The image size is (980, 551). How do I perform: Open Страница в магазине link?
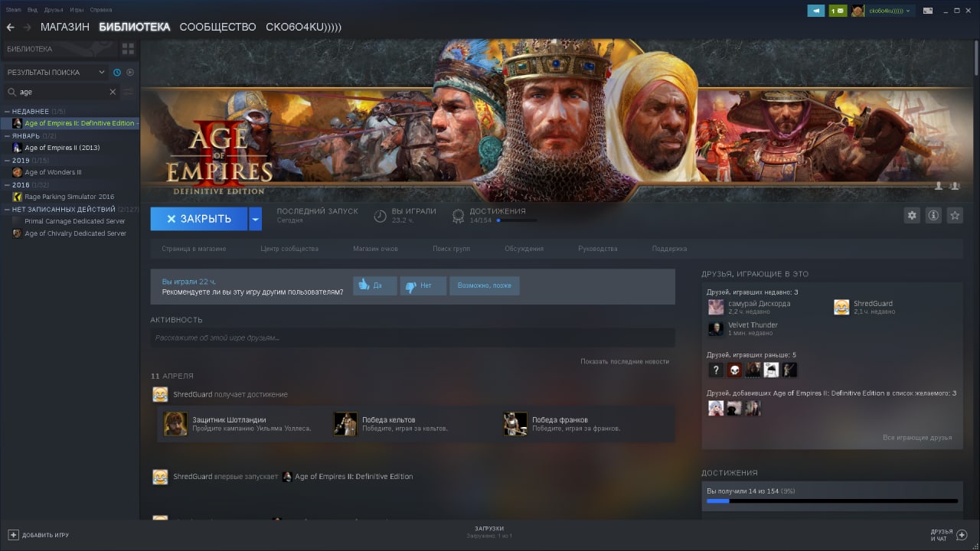[194, 249]
